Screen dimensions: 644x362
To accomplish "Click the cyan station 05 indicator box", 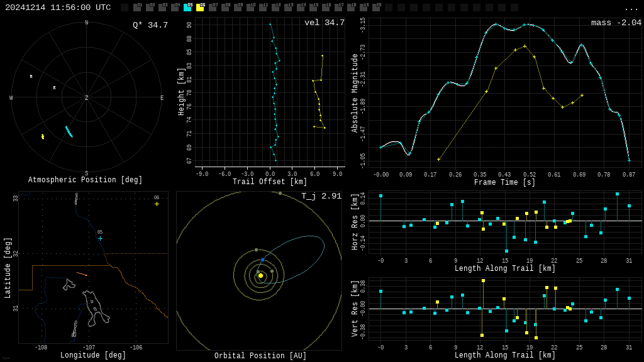I will 187,8.
